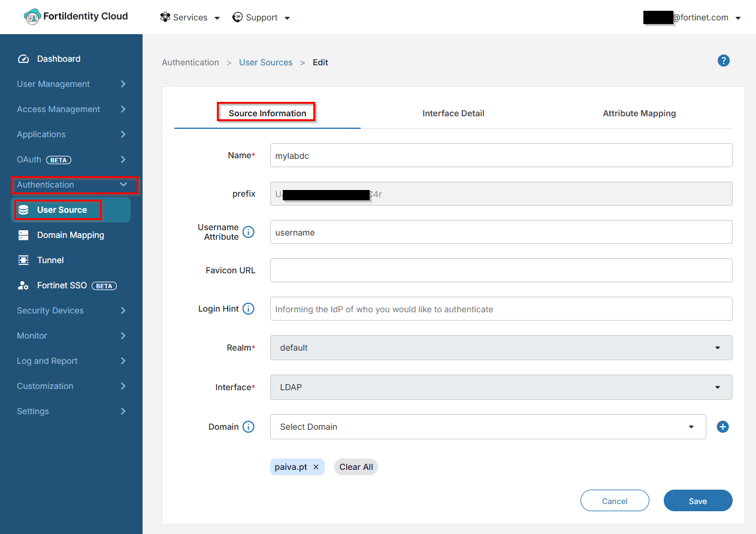Click the Dashboard gauge icon

pos(23,59)
